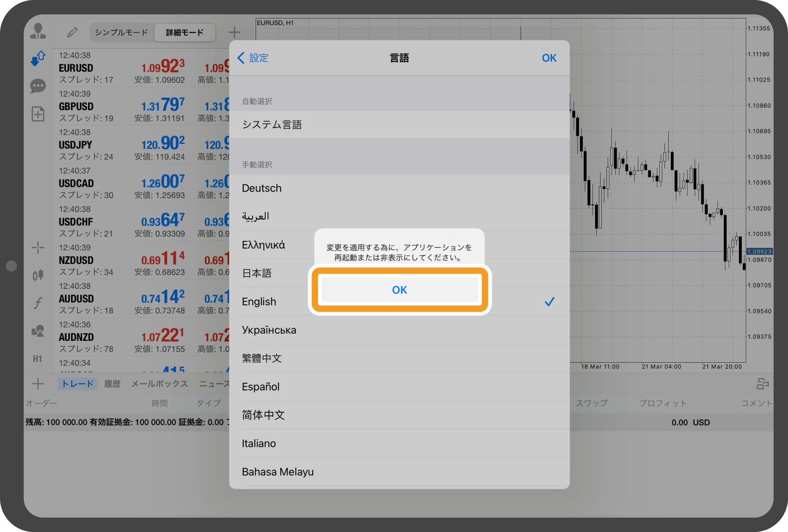Open the account profile icon

(38, 30)
